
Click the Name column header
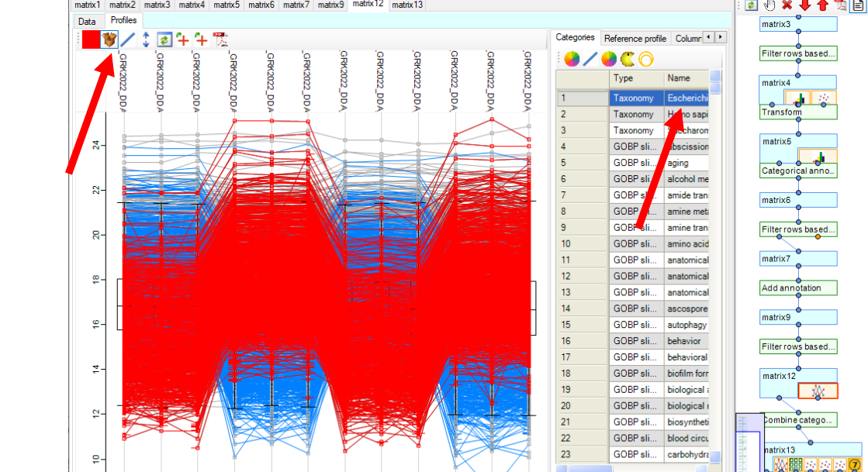point(686,78)
